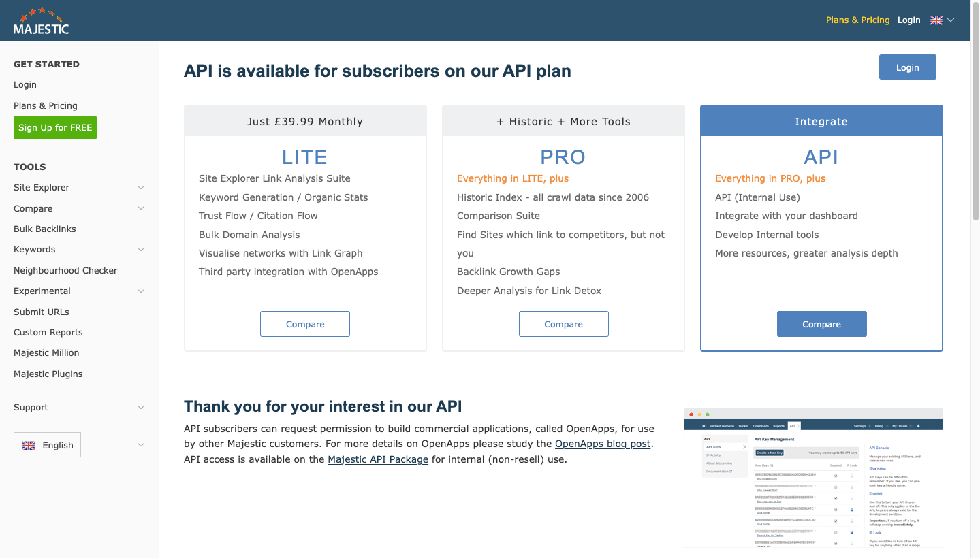980x558 pixels.
Task: Click the LITE plan title
Action: tap(305, 157)
